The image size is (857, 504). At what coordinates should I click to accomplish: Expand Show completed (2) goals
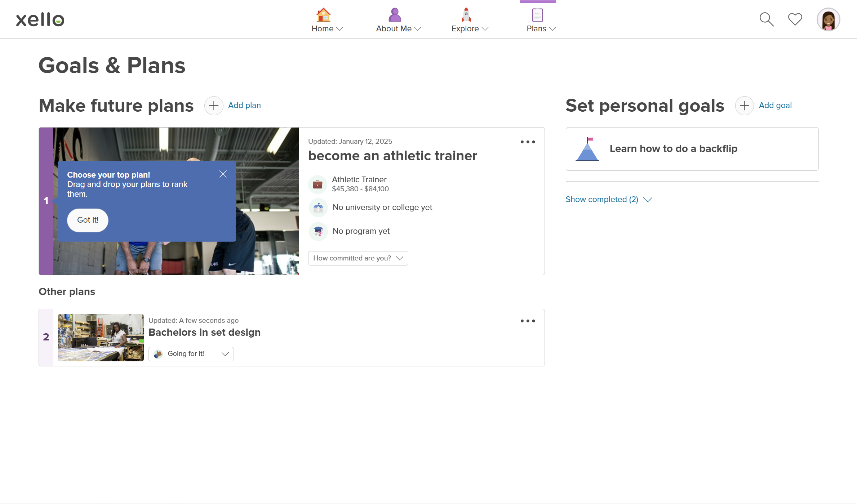click(609, 200)
